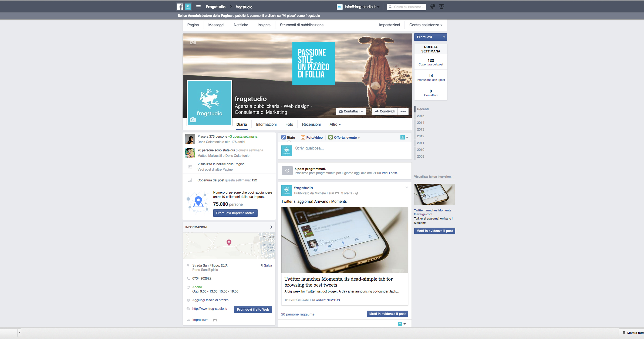Open the post-as identity selector in composer

point(404,137)
